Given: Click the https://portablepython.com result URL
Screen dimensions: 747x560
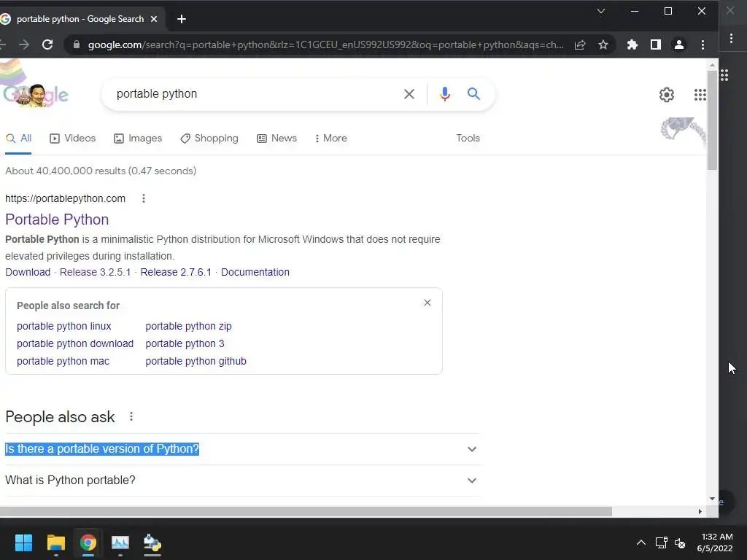Looking at the screenshot, I should coord(65,198).
